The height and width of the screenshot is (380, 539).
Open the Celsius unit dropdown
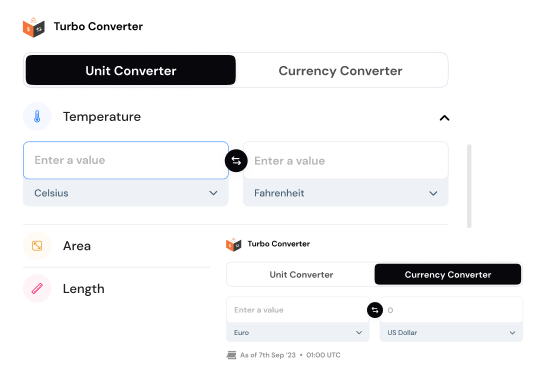126,193
